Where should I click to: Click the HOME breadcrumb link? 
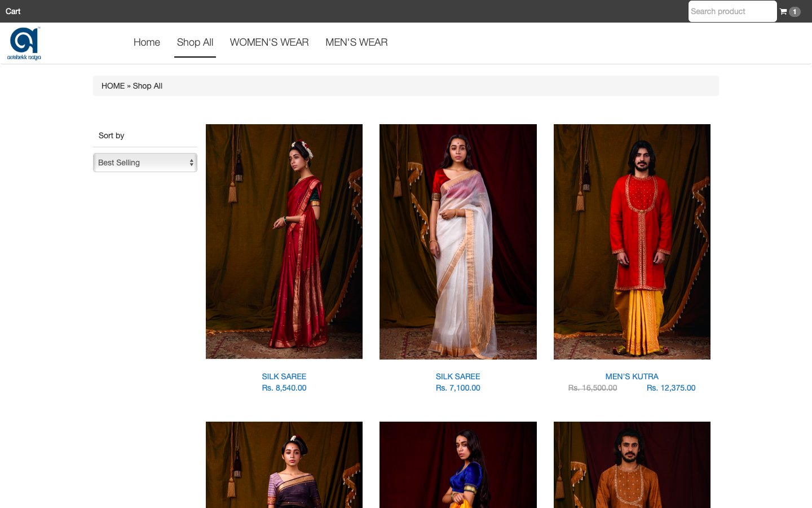coord(113,86)
